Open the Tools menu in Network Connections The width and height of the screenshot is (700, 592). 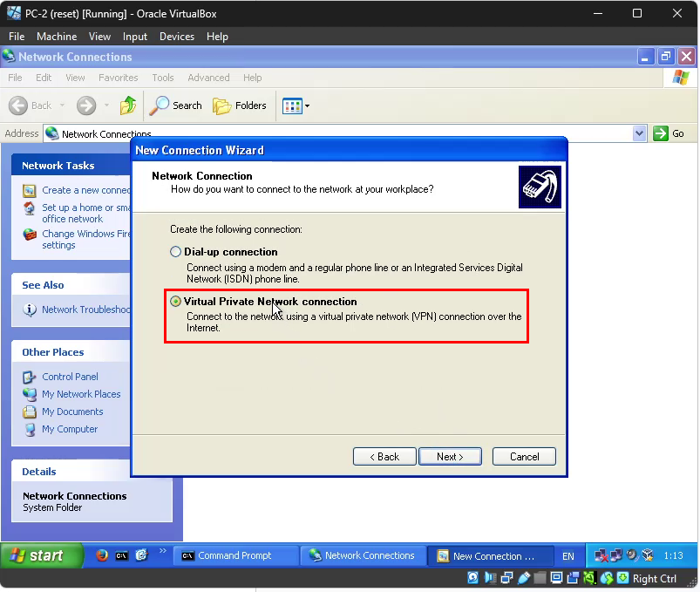[x=162, y=78]
